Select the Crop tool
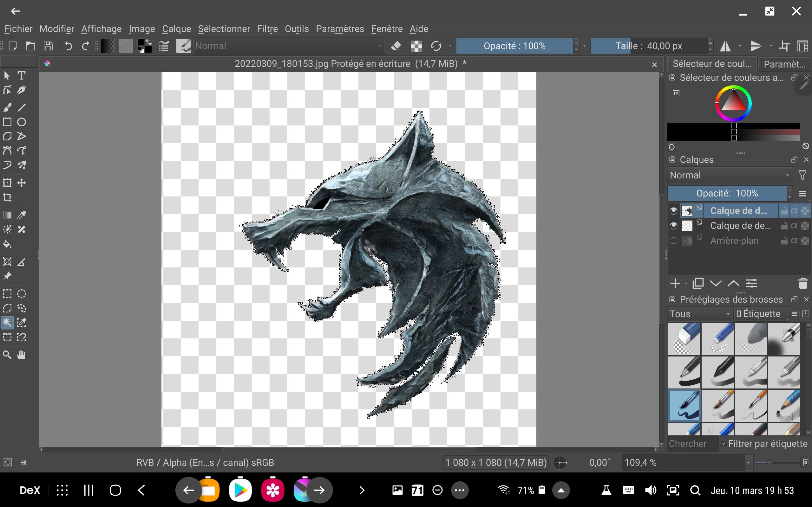This screenshot has width=812, height=507. coord(7,197)
